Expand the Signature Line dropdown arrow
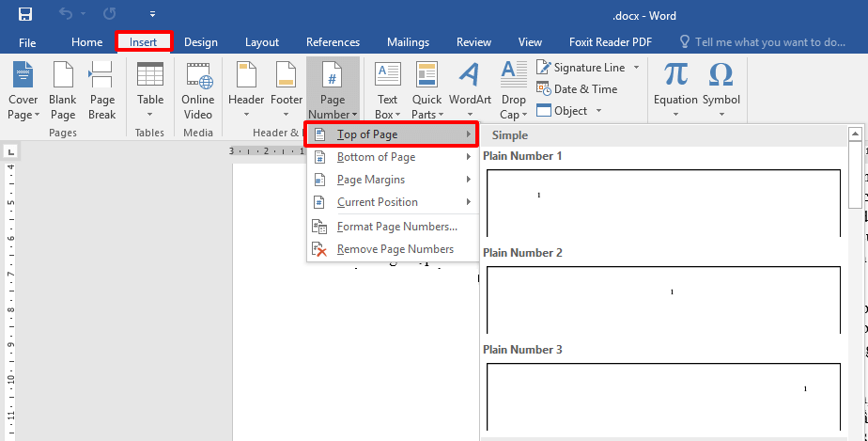The height and width of the screenshot is (441, 868). [636, 68]
